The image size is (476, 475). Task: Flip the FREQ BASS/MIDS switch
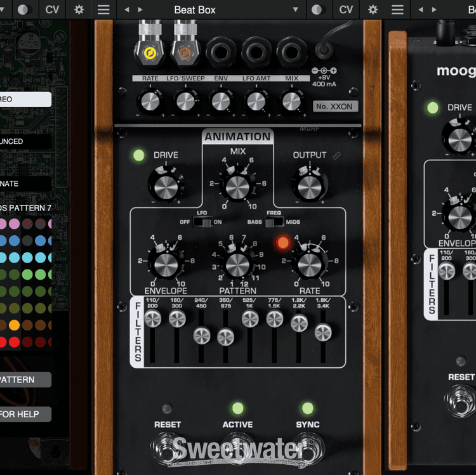(274, 222)
